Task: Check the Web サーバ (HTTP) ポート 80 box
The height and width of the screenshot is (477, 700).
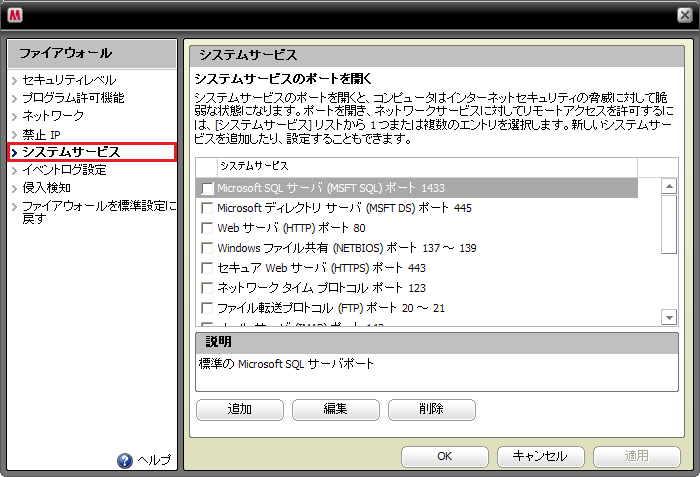Action: pos(208,228)
